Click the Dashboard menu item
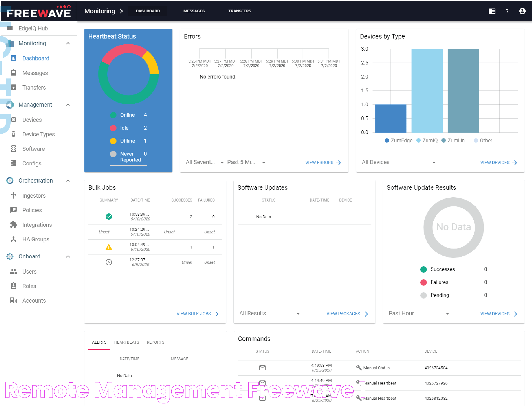This screenshot has width=532, height=406. coord(36,58)
